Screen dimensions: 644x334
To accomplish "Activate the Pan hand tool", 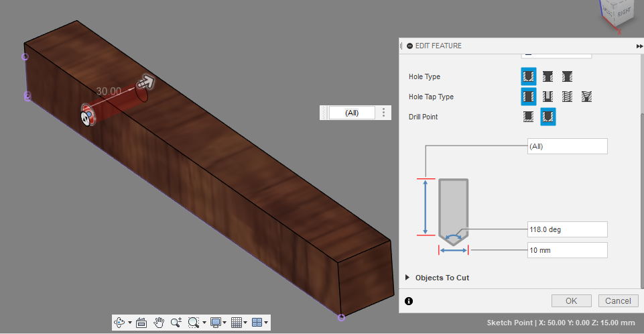I will 159,323.
